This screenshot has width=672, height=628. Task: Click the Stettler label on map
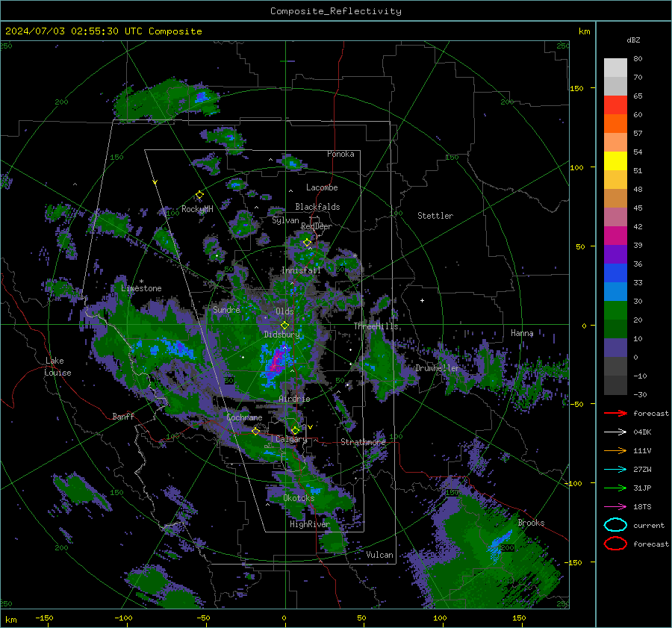pyautogui.click(x=435, y=216)
